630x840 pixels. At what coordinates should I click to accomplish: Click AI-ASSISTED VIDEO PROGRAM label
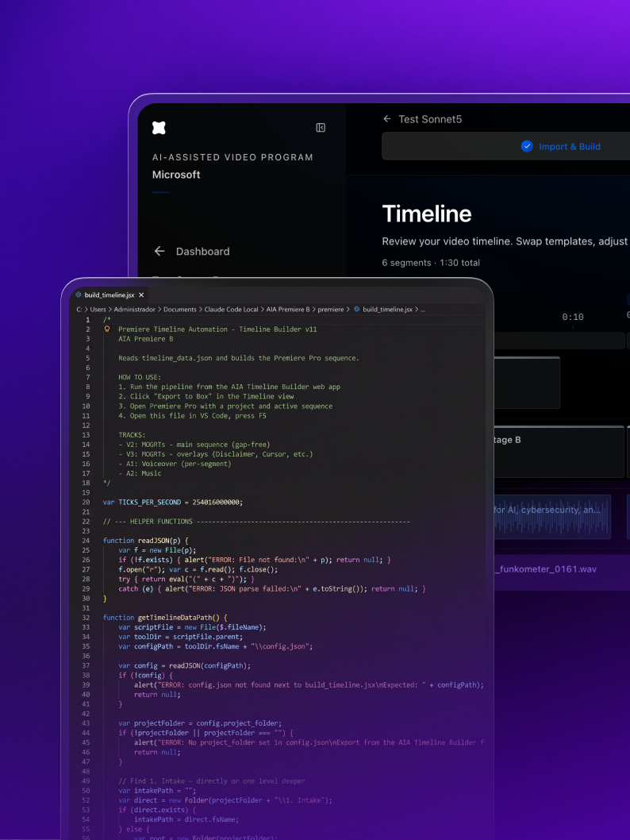tap(232, 157)
